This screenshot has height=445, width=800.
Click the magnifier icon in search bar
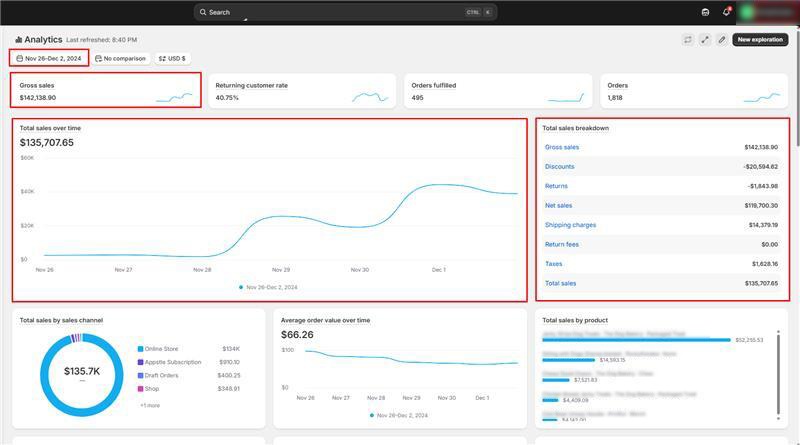coord(203,12)
